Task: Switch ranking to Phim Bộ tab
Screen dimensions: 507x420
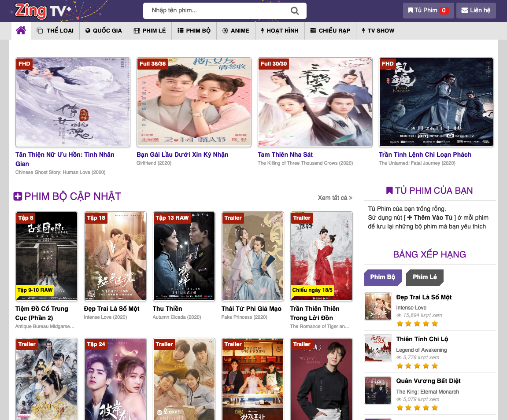Action: [x=382, y=277]
